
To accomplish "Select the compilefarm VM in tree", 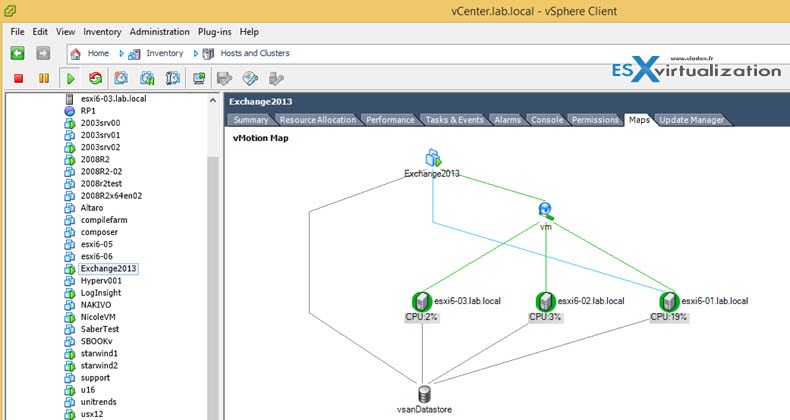I will point(104,220).
